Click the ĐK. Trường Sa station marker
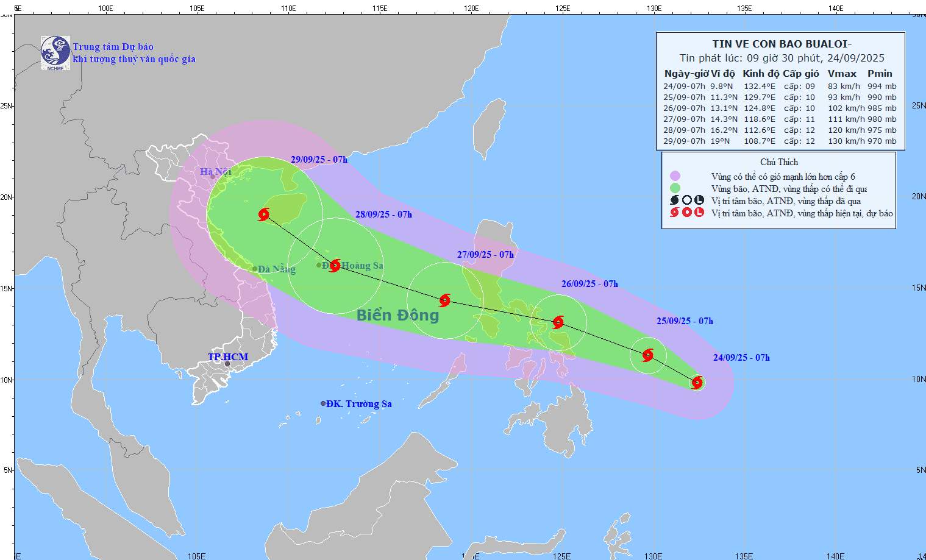 click(323, 402)
